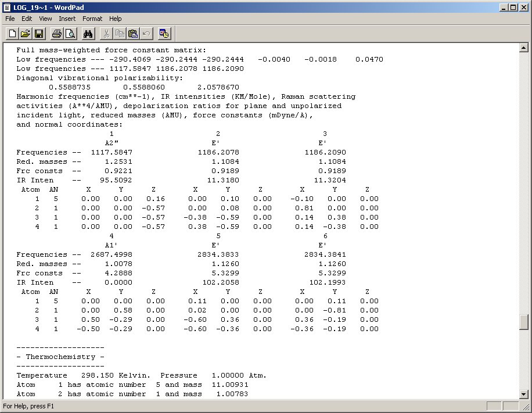Screen dimensions: 532x413
Task: Click the polarizability value 0.5588735
Action: point(70,87)
